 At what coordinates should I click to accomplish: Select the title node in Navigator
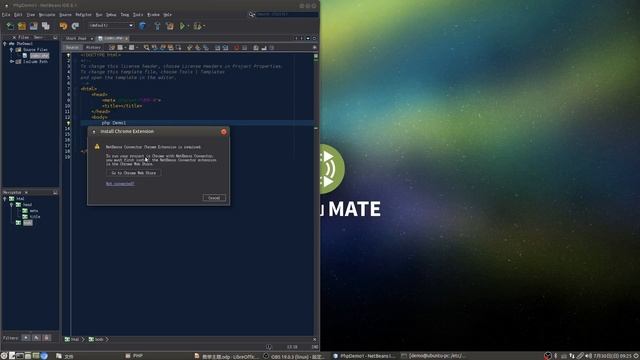35,217
